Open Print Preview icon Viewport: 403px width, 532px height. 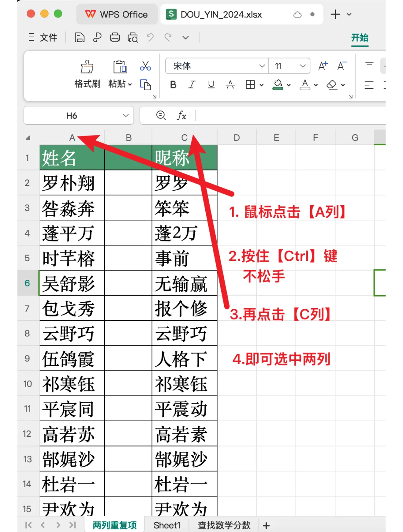point(133,37)
